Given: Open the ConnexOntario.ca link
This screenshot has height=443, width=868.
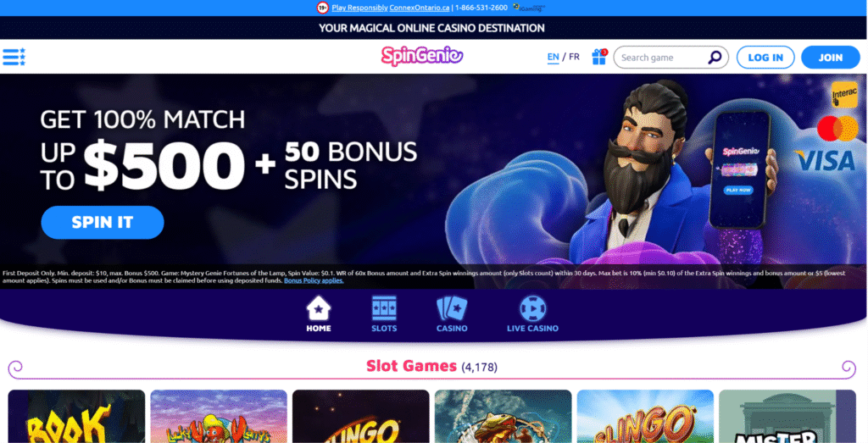Looking at the screenshot, I should [x=420, y=8].
